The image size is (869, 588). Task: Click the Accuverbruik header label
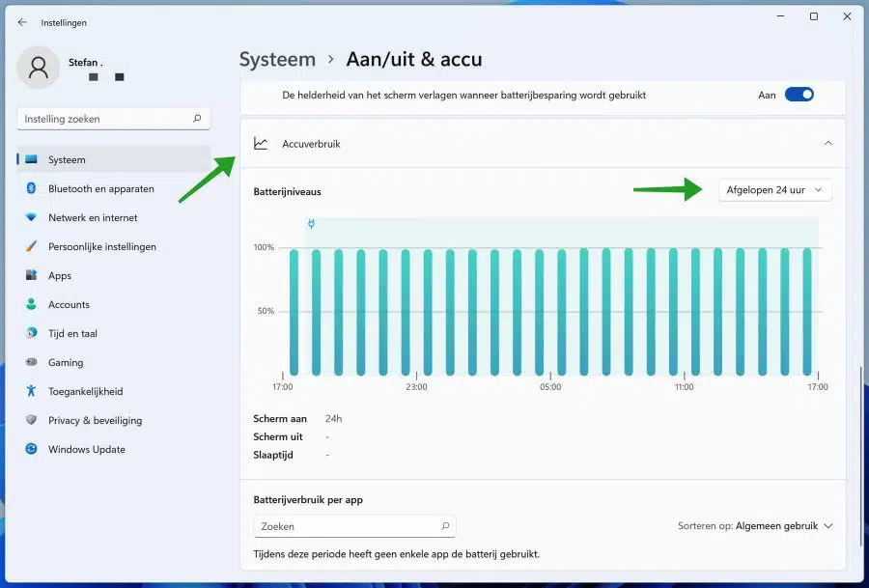(x=311, y=144)
